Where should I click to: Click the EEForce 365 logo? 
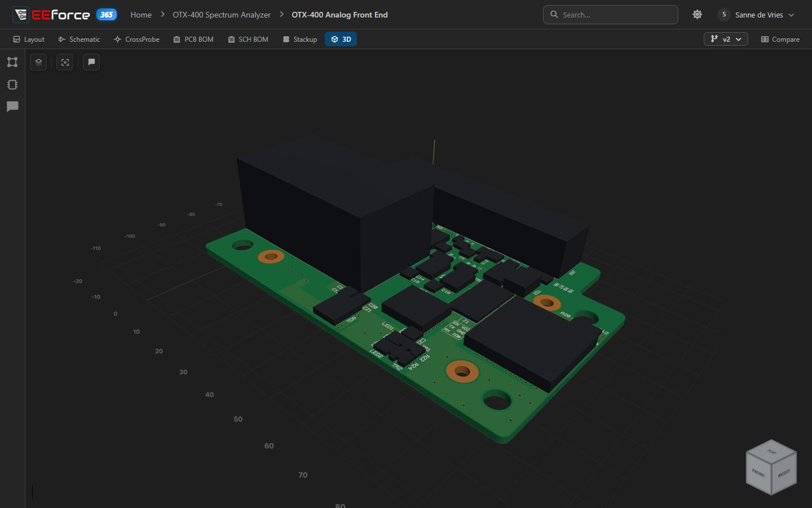[64, 15]
